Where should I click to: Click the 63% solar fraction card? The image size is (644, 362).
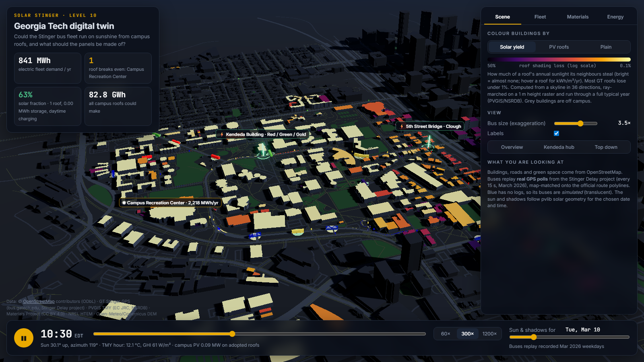[47, 107]
